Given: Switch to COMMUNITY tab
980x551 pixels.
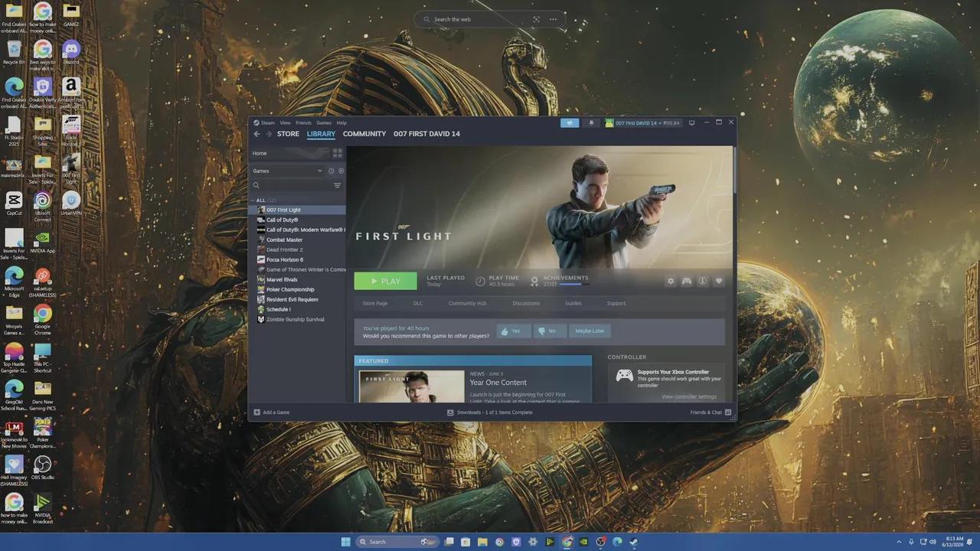Looking at the screenshot, I should (x=364, y=134).
